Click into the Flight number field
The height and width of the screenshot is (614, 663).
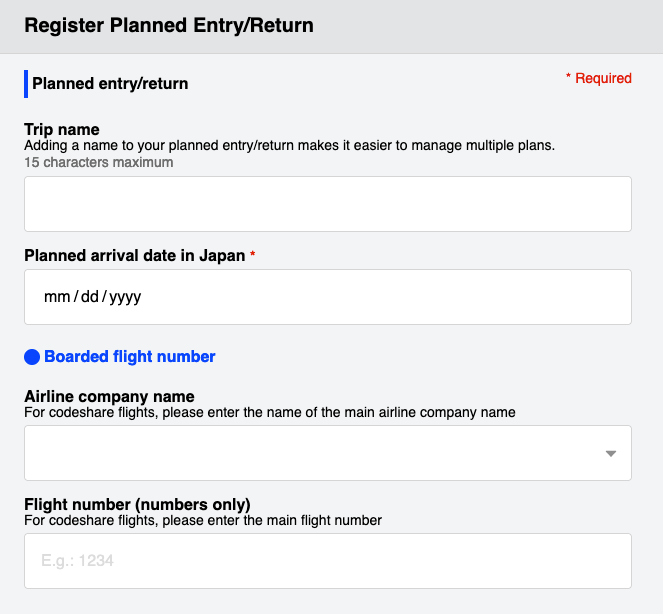point(328,561)
